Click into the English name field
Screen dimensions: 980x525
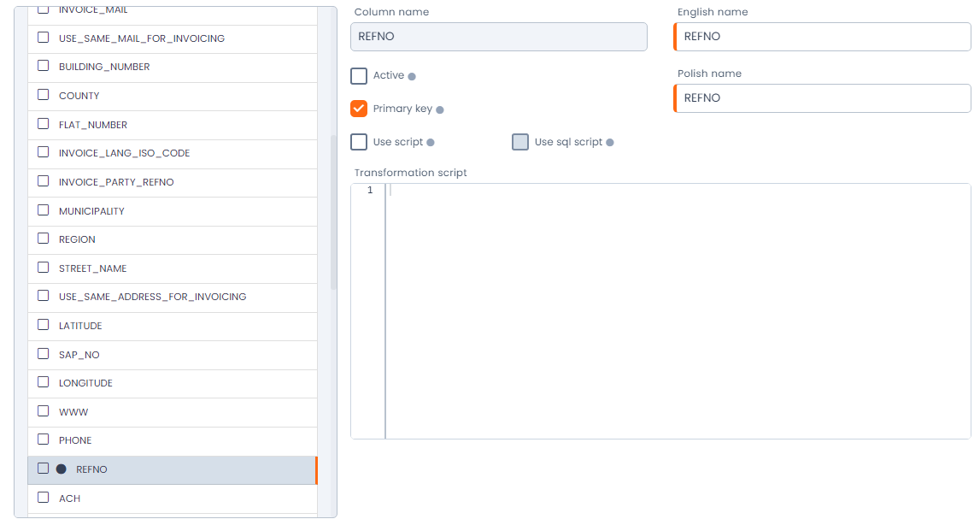click(823, 37)
